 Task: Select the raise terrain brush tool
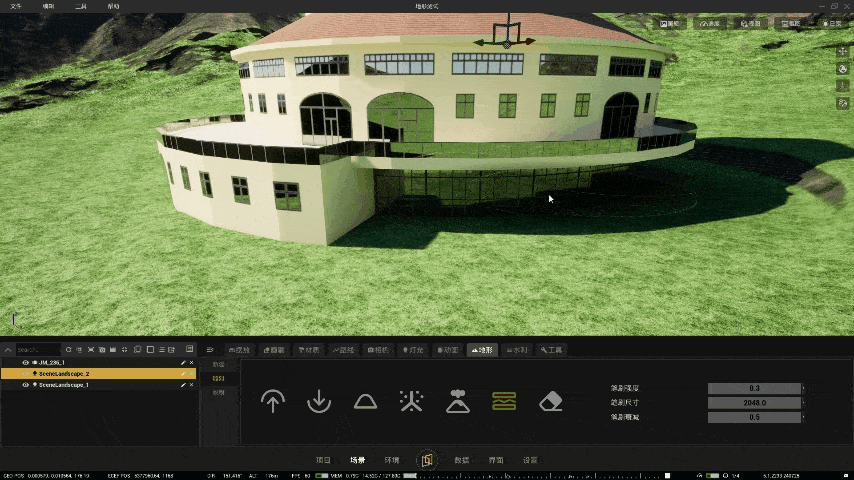(273, 402)
